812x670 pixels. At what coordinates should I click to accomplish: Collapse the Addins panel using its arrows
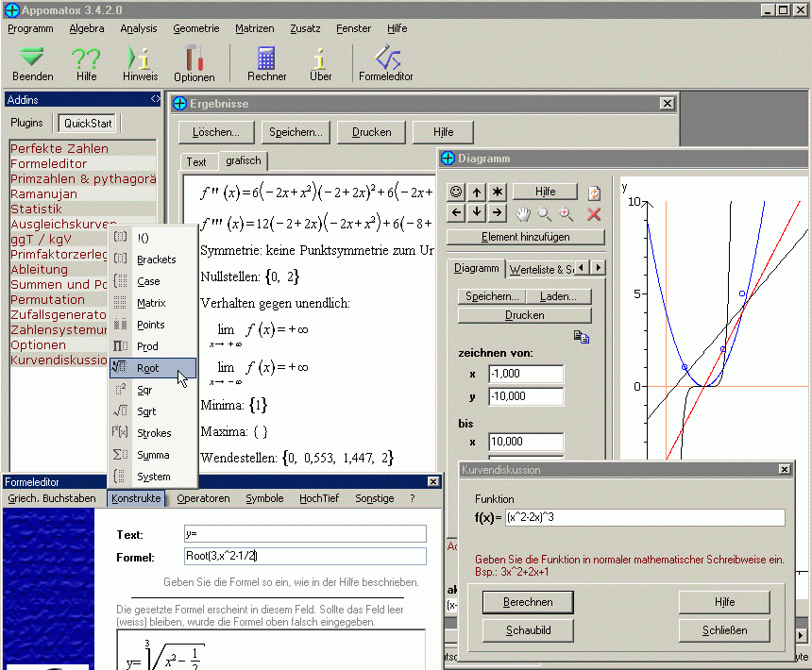point(155,99)
